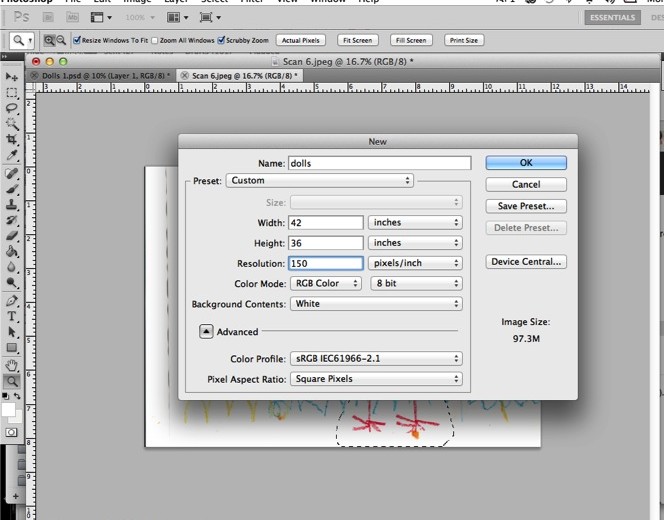
Task: Open the Color Mode RGB Color dropdown
Action: tap(326, 283)
